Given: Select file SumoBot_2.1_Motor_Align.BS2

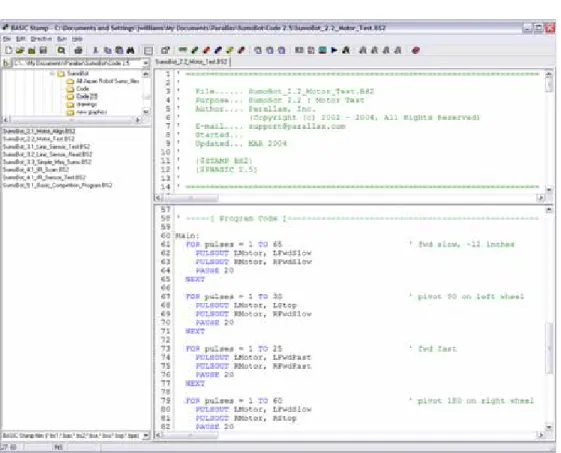Looking at the screenshot, I should (x=39, y=131).
